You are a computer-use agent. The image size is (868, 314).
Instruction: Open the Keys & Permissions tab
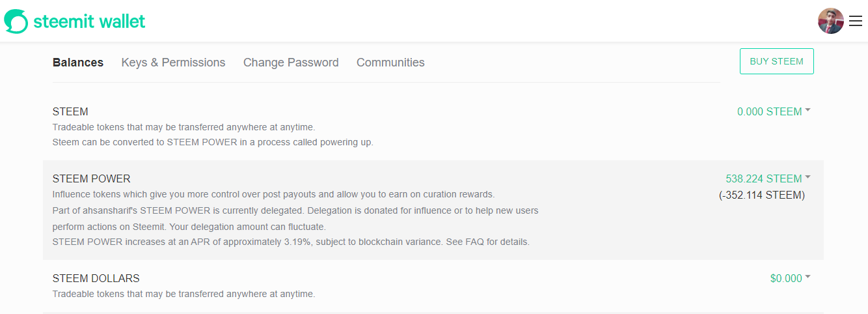173,63
